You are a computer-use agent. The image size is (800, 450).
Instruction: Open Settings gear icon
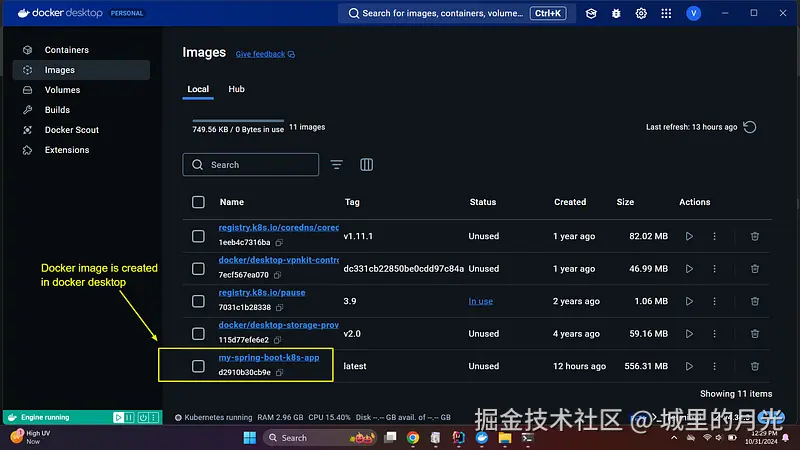641,14
